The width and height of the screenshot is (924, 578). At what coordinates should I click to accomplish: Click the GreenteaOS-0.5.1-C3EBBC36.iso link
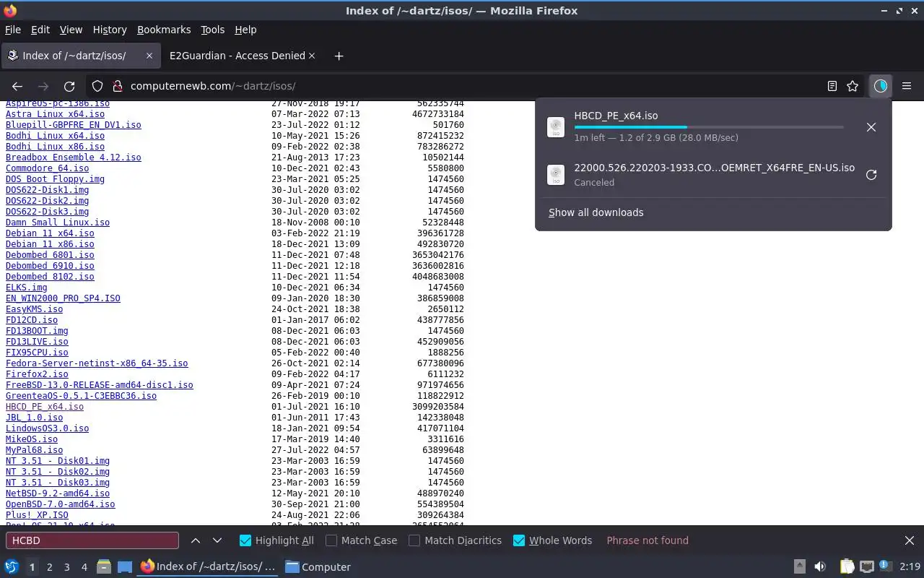coord(81,396)
